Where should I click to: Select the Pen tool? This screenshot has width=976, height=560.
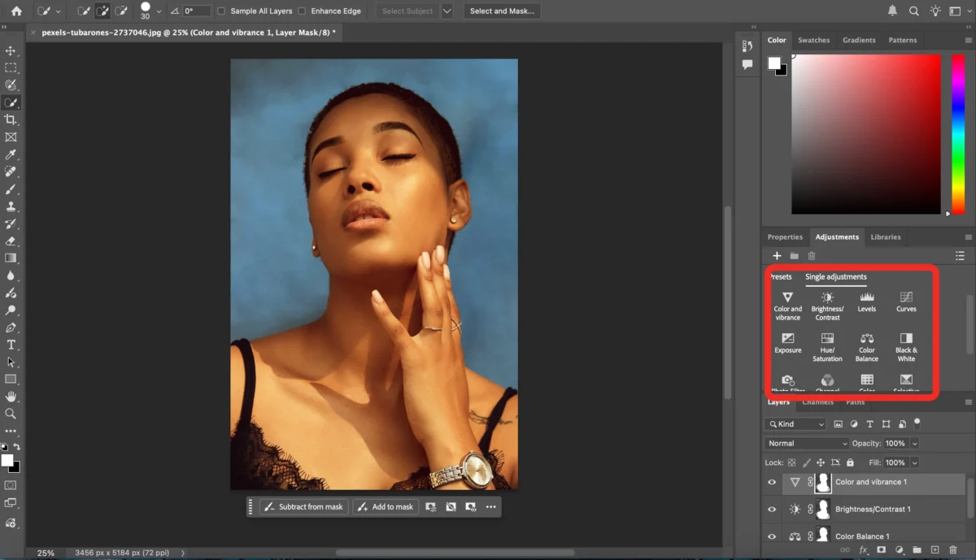(x=11, y=328)
